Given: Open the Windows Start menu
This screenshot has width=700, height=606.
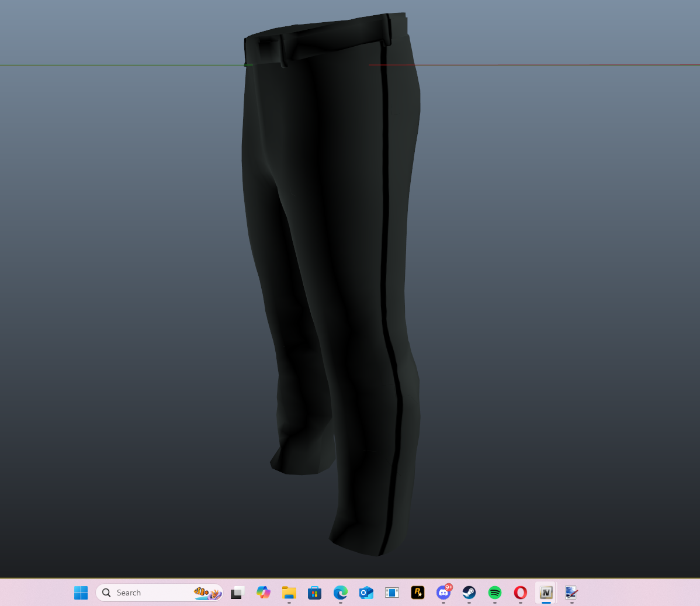Looking at the screenshot, I should [81, 593].
